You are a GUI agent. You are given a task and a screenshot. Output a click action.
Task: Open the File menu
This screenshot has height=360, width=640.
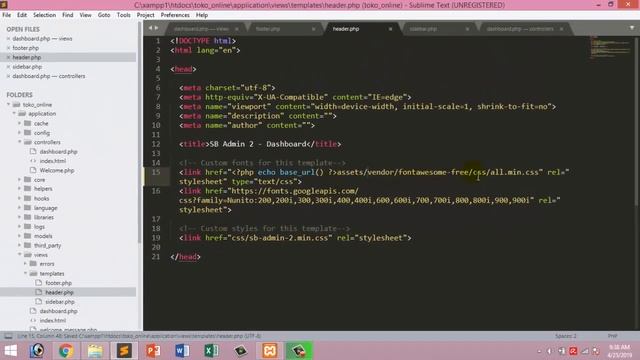click(x=7, y=15)
